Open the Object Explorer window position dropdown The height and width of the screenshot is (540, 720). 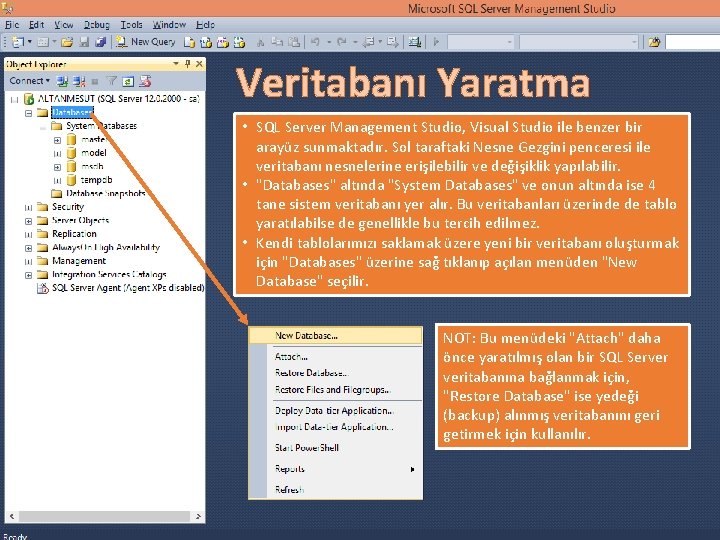176,64
